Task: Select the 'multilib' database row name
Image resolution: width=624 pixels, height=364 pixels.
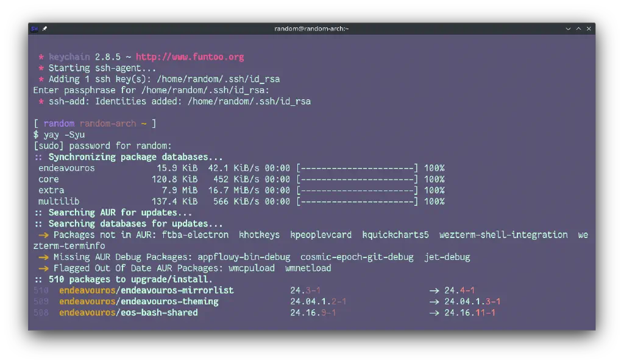Action: [58, 201]
